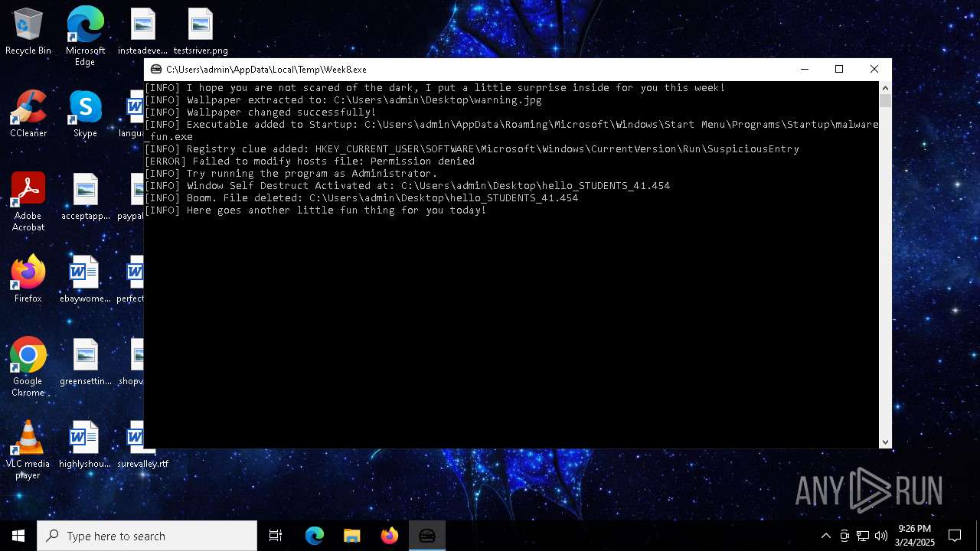Select the insteadeve... image file on desktop
The height and width of the screenshot is (551, 980).
coord(142,32)
